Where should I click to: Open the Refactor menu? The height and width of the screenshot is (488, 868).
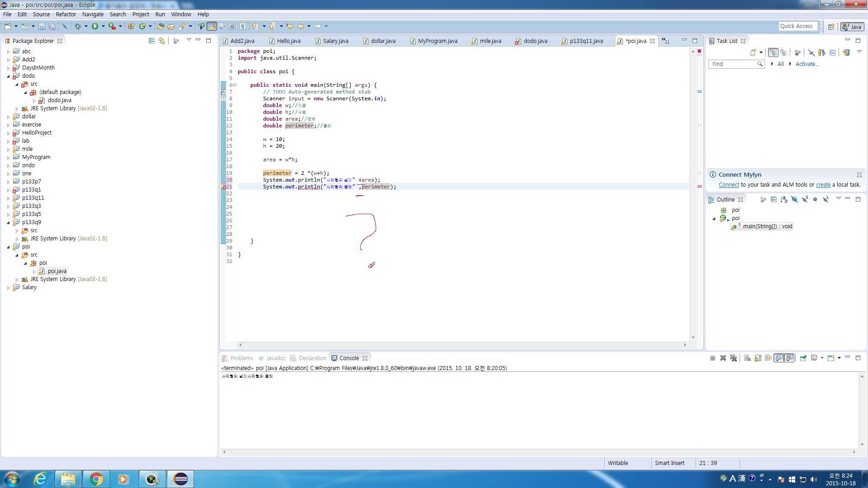66,14
